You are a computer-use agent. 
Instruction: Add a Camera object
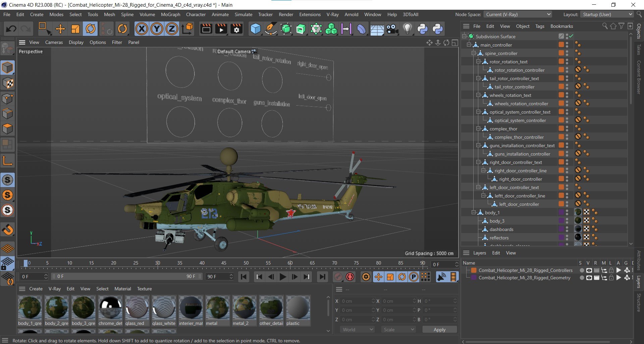tap(392, 29)
